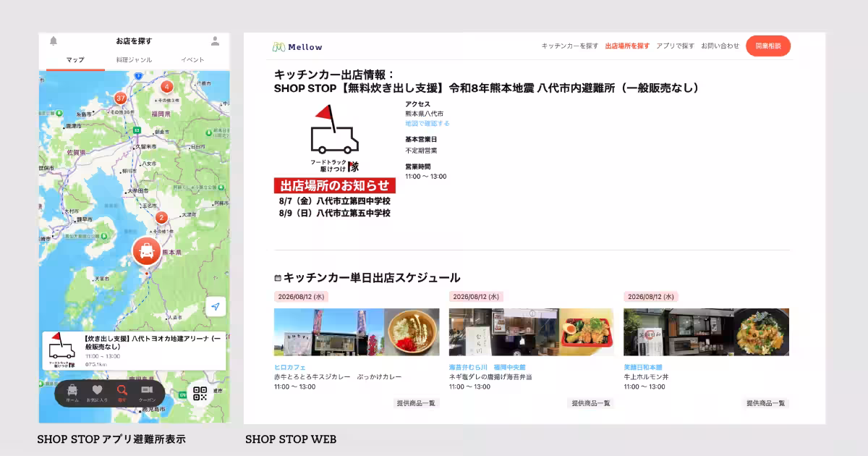Switch to the 料理ジャンル tab
Viewport: 868px width, 456px height.
pos(134,60)
